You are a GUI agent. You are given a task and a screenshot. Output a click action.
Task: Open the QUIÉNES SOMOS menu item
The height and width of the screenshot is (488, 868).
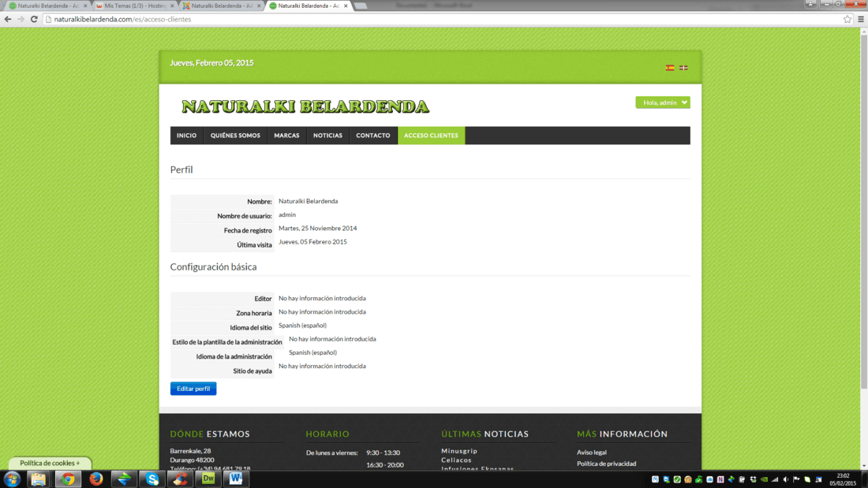click(235, 136)
